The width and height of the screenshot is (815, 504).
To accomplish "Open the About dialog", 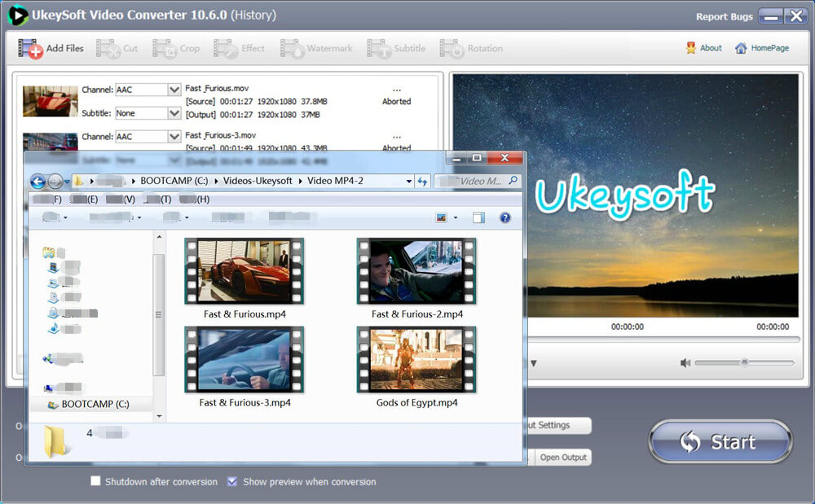I will 704,48.
